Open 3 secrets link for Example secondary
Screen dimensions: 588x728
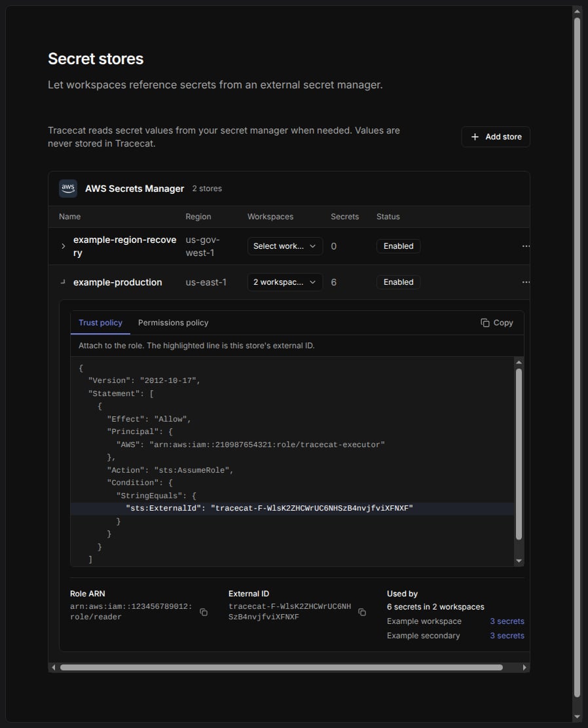pos(507,636)
